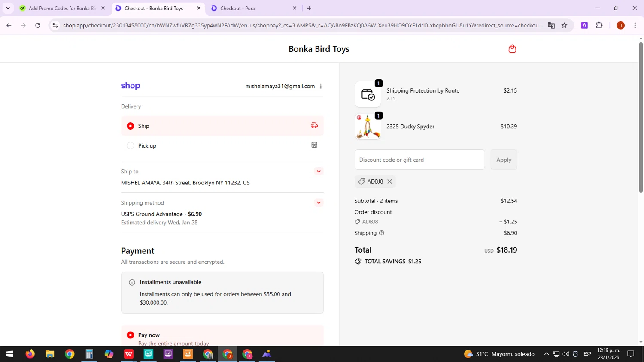Click Installments unavailable info icon
This screenshot has width=644, height=362.
pyautogui.click(x=132, y=282)
